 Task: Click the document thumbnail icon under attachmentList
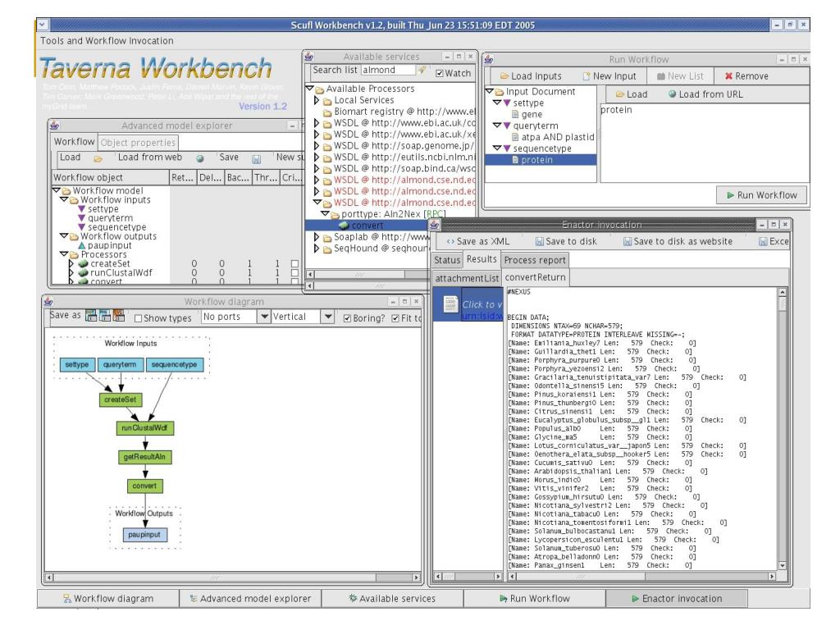point(450,304)
